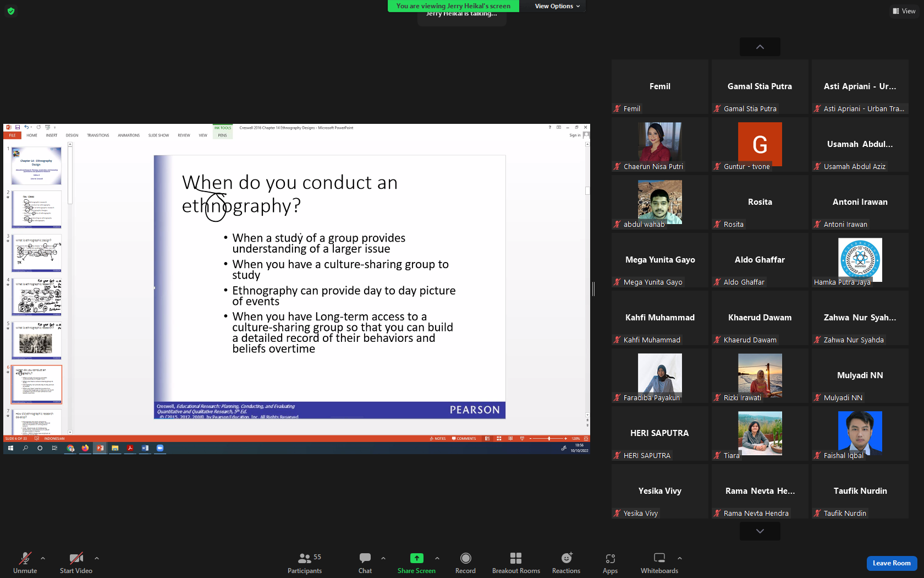The image size is (924, 578).
Task: Fit slide to current window icon
Action: tap(586, 439)
